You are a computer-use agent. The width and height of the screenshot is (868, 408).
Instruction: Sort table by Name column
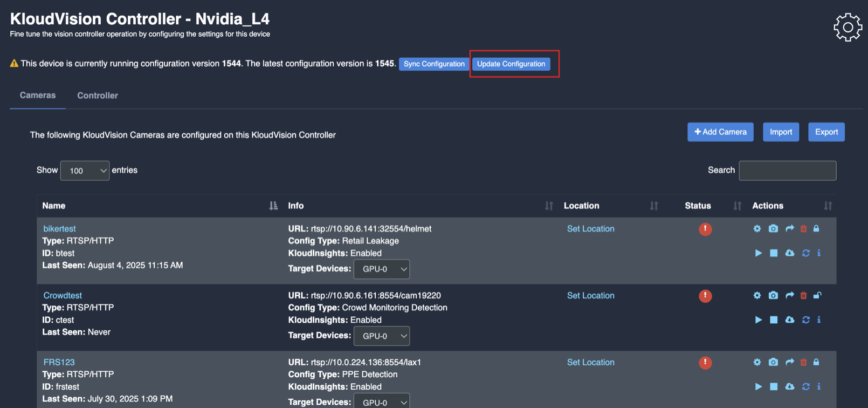pyautogui.click(x=273, y=206)
